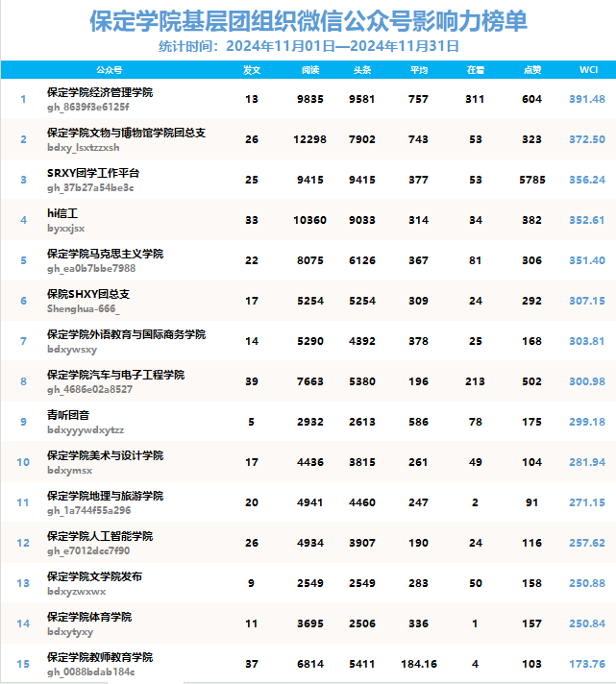Click the 点赞 column header

click(x=532, y=70)
